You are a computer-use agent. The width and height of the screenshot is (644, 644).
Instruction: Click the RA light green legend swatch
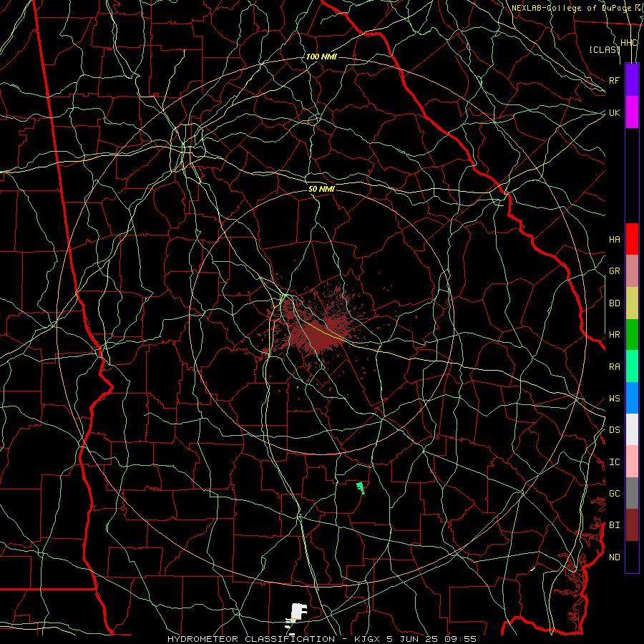pyautogui.click(x=632, y=366)
